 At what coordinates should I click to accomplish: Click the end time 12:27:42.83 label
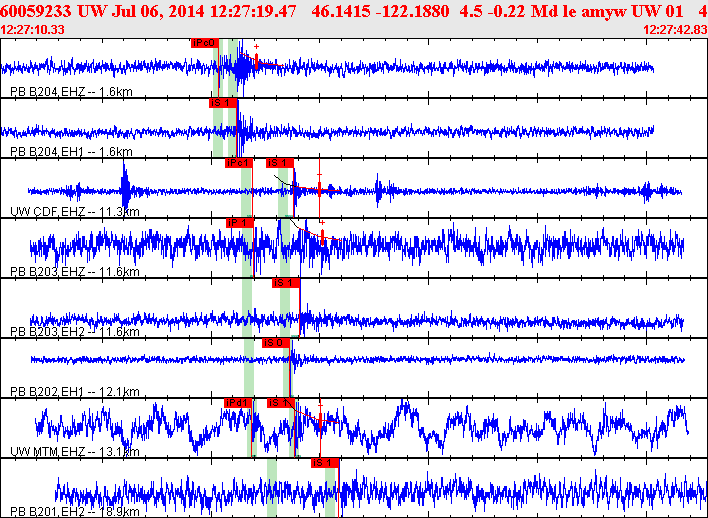[x=675, y=30]
